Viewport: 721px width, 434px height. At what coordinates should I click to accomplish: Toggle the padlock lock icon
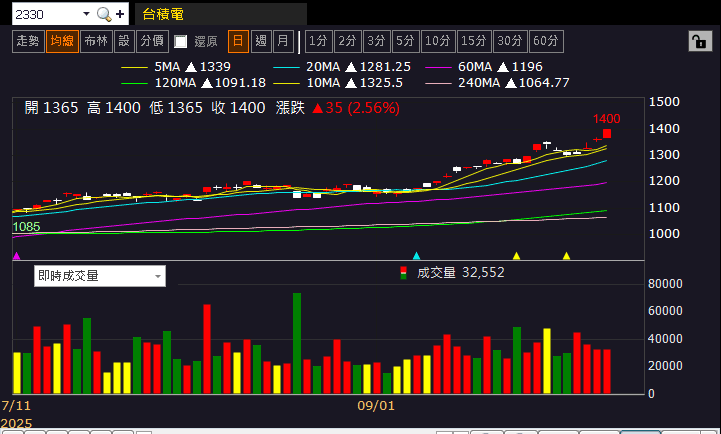coord(700,41)
